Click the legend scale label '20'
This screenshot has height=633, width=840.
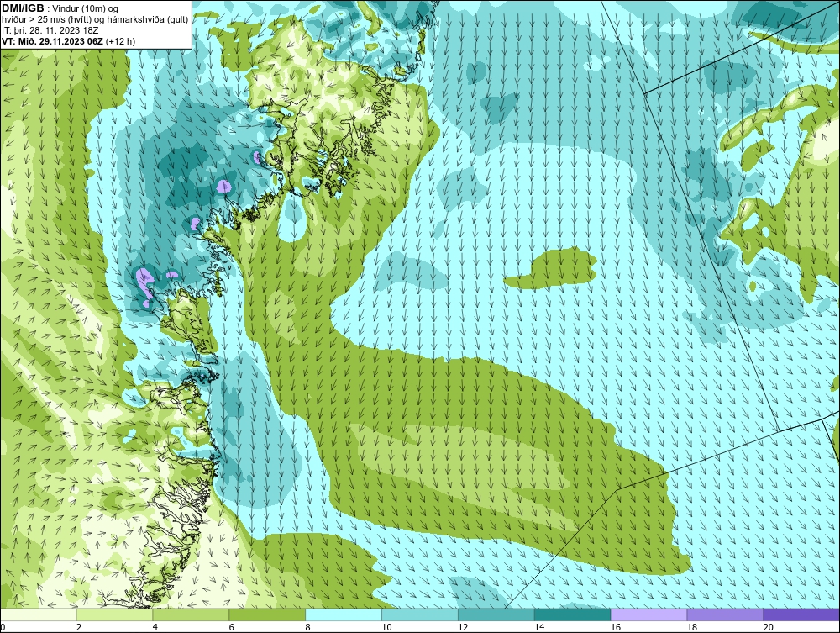pos(769,627)
